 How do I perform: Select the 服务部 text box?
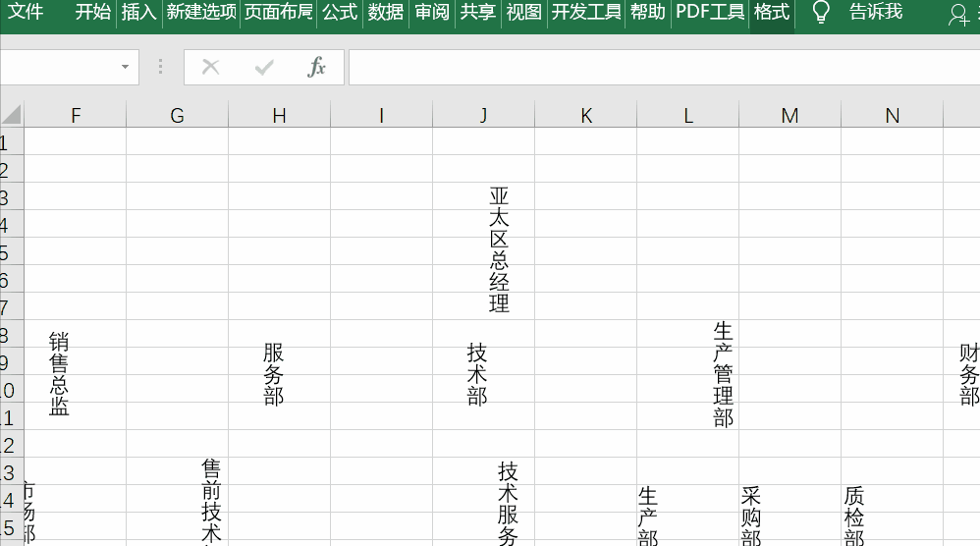click(x=273, y=373)
